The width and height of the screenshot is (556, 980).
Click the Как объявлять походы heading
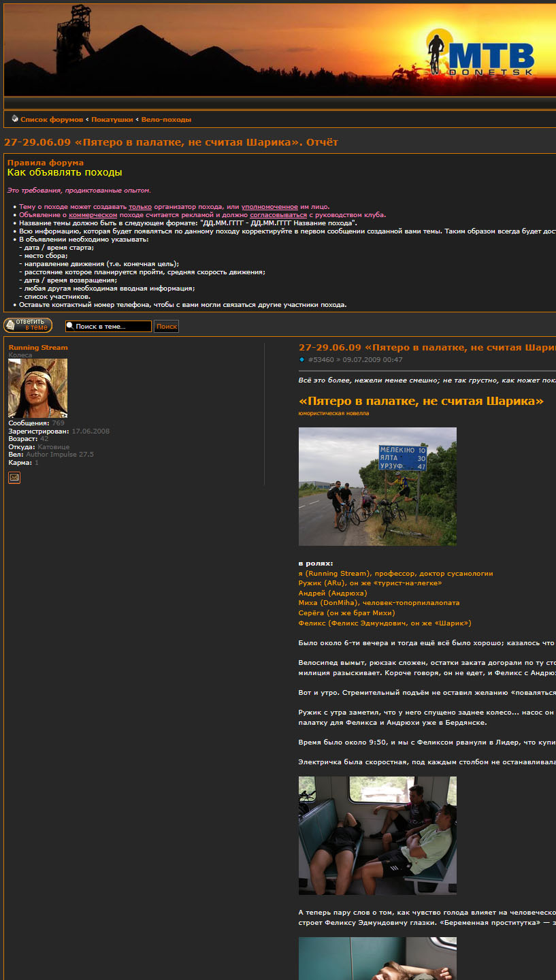65,173
